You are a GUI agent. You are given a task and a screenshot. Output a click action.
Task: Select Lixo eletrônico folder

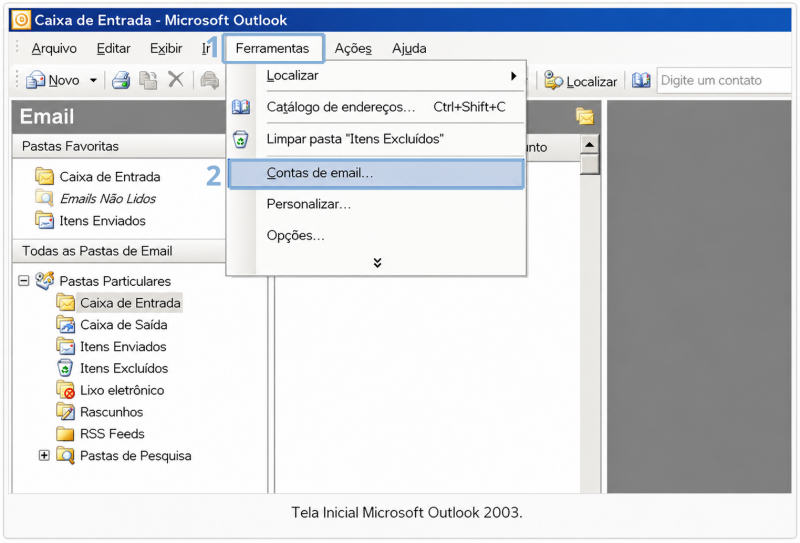click(x=122, y=390)
